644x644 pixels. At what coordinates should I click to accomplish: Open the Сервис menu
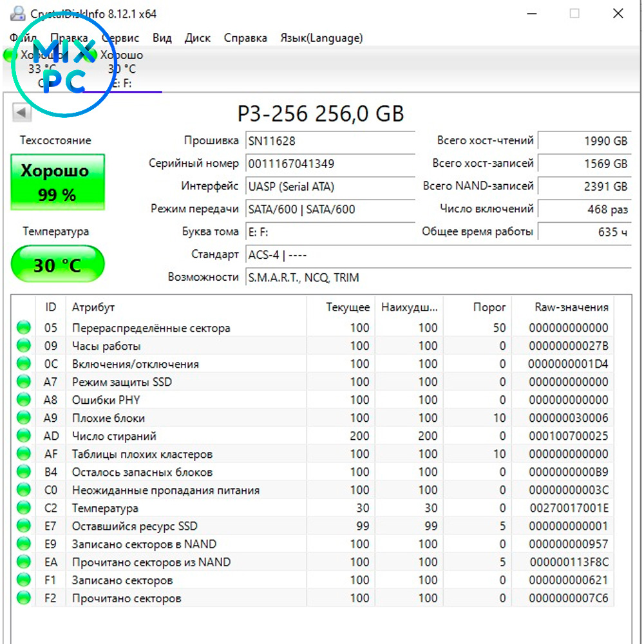[x=120, y=38]
